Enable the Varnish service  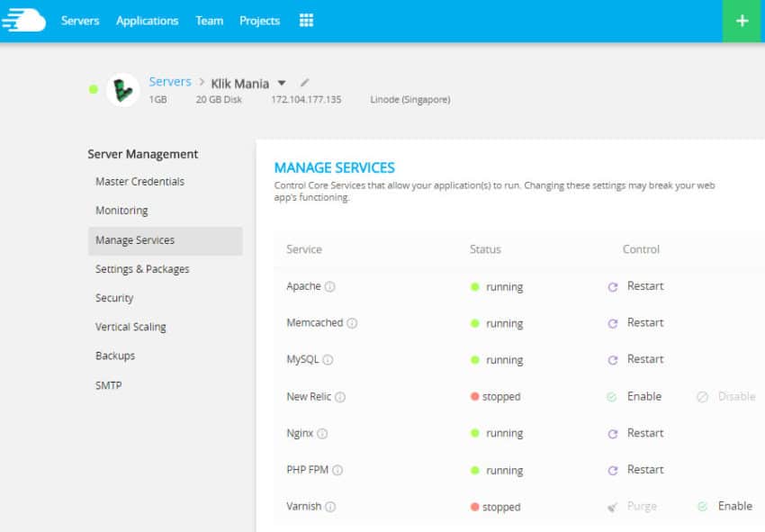pos(733,506)
